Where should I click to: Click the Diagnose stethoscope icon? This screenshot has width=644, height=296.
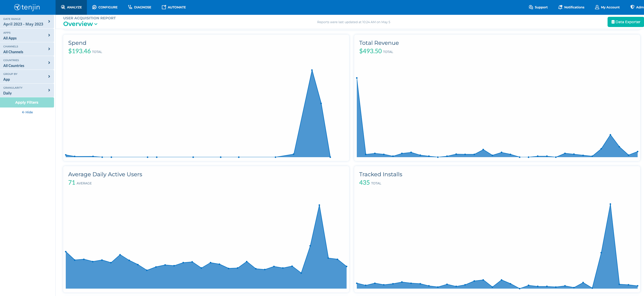(x=130, y=7)
